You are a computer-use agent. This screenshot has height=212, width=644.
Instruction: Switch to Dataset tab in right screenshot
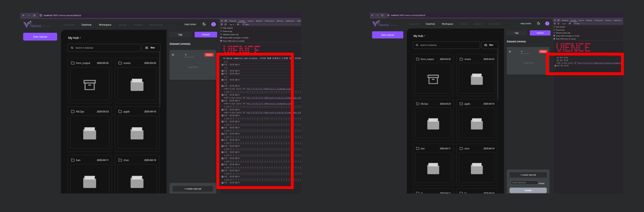(540, 33)
